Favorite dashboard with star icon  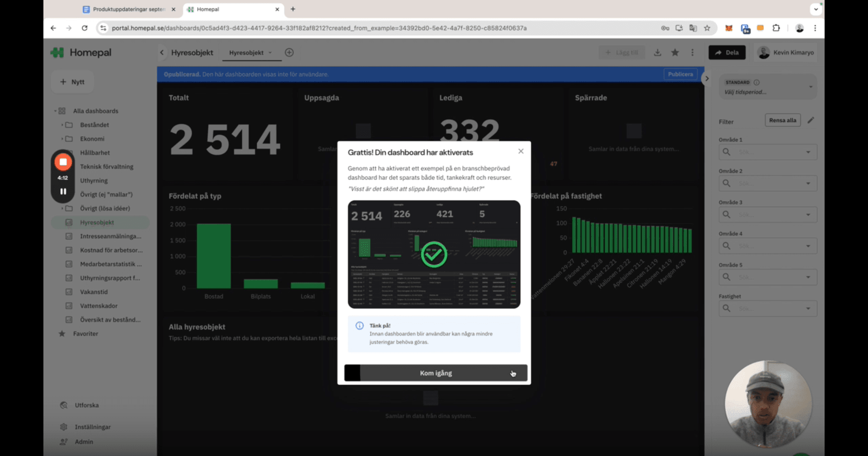[675, 52]
